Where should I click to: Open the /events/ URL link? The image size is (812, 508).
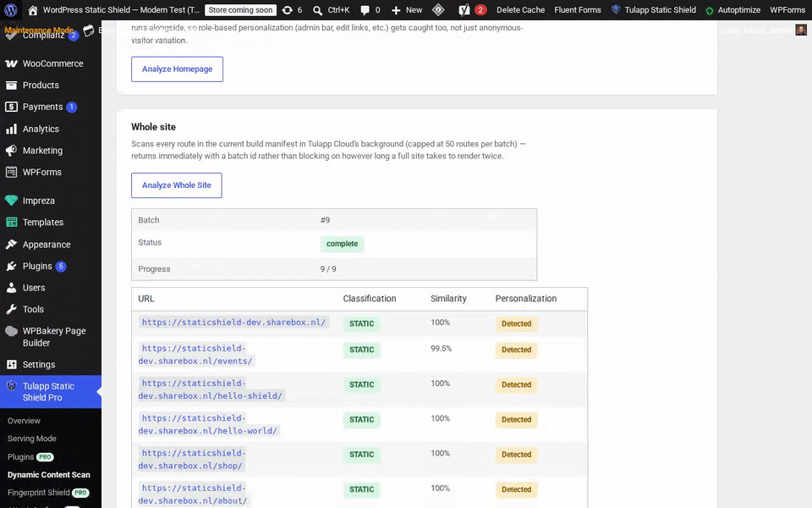tap(195, 355)
